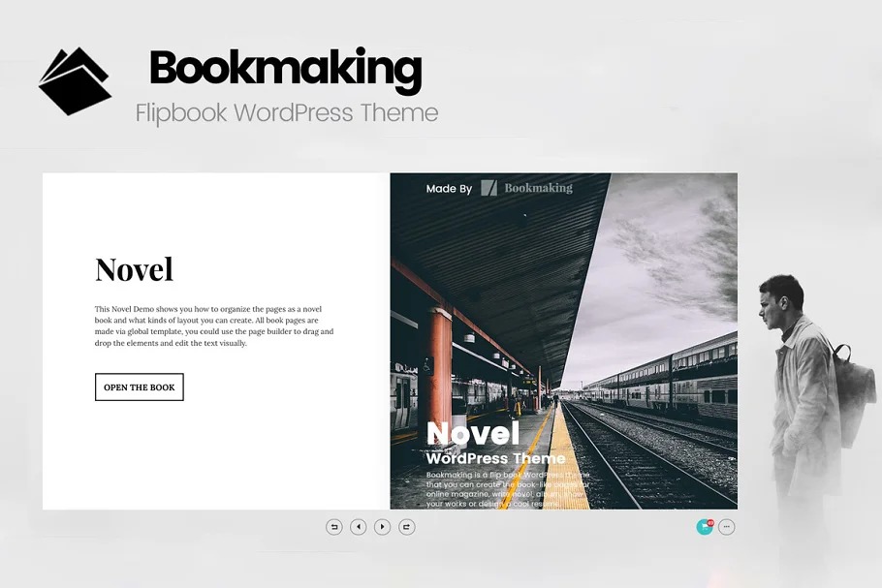Click the Novel heading on left page
882x588 pixels.
[134, 269]
